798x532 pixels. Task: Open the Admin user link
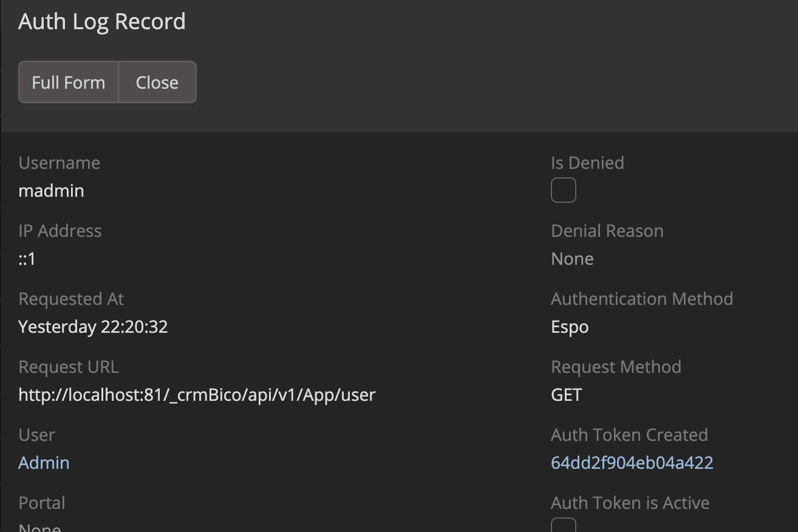(44, 463)
